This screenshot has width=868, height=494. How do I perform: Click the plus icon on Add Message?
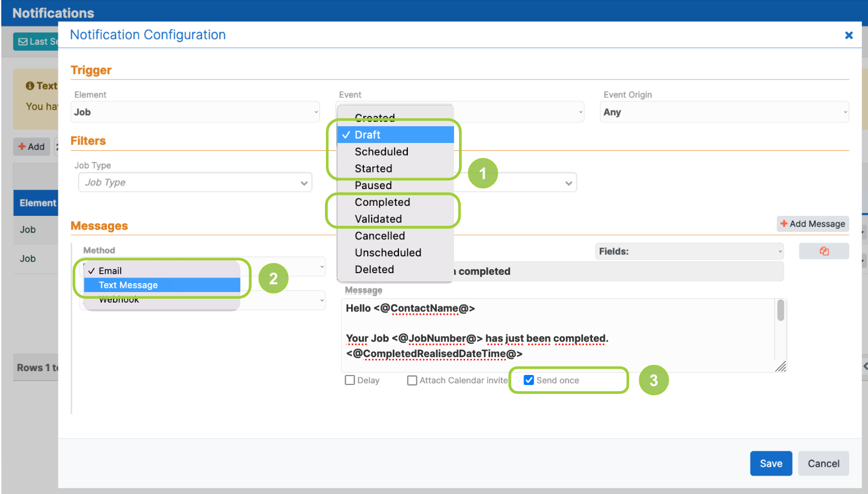point(785,224)
